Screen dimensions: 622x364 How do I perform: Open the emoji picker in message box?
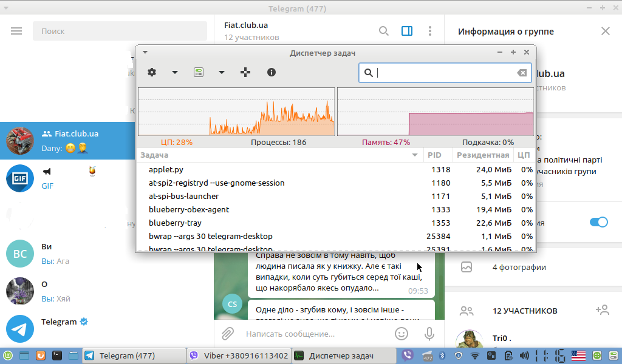tap(401, 333)
